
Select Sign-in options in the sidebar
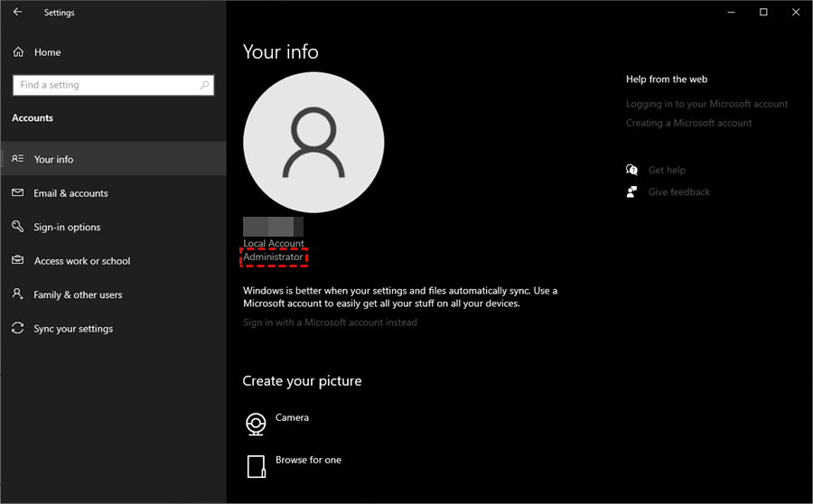tap(67, 227)
